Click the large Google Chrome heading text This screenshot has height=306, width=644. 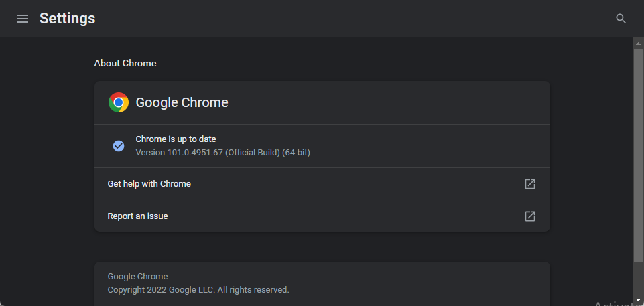(x=182, y=102)
